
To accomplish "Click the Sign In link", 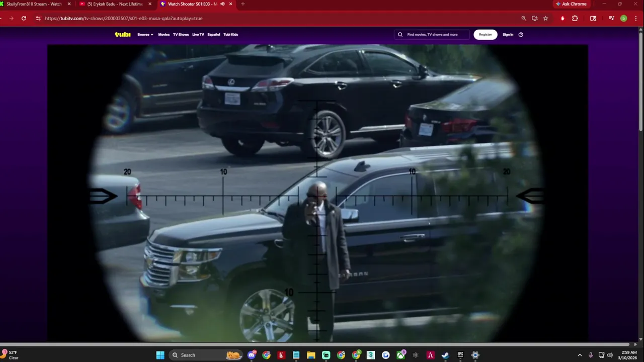I will pyautogui.click(x=508, y=35).
